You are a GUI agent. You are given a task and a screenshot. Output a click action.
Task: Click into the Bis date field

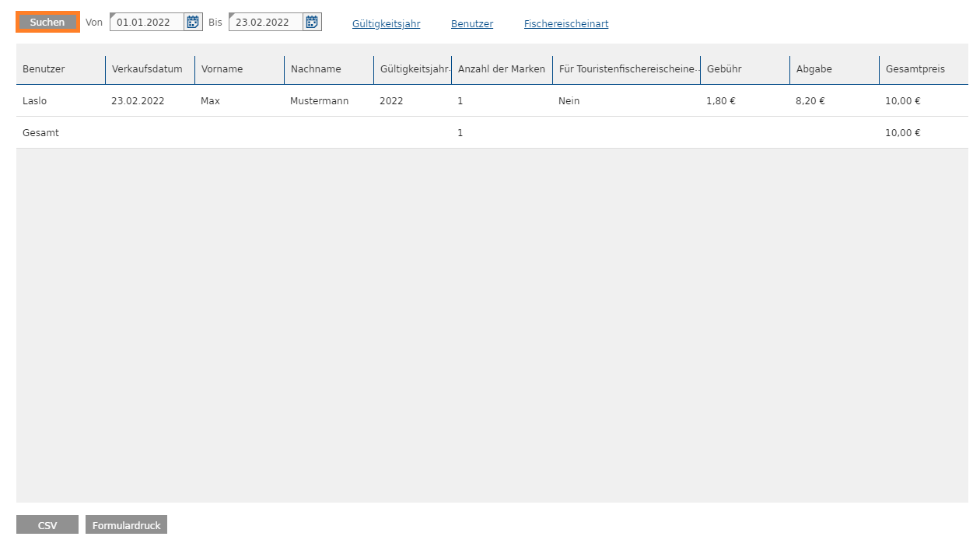[266, 22]
